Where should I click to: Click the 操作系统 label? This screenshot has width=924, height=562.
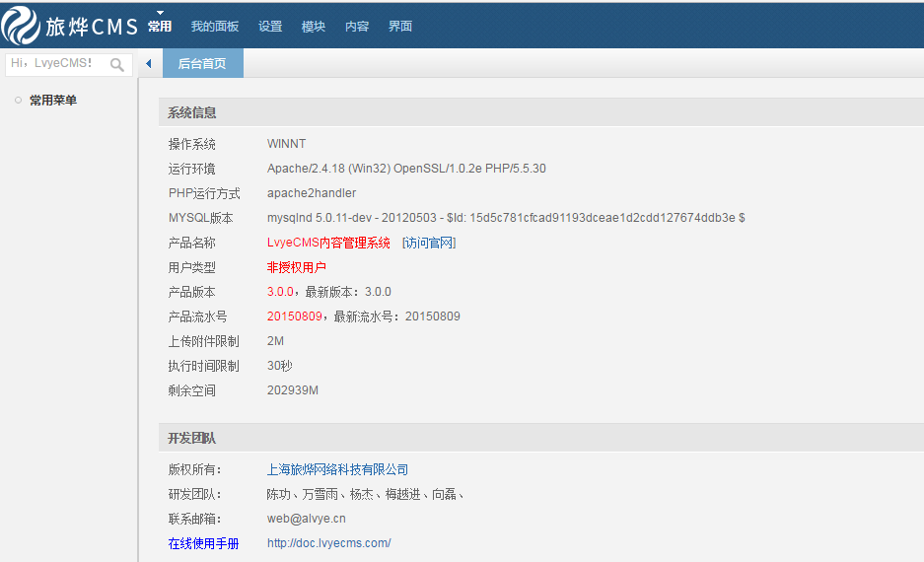(191, 144)
